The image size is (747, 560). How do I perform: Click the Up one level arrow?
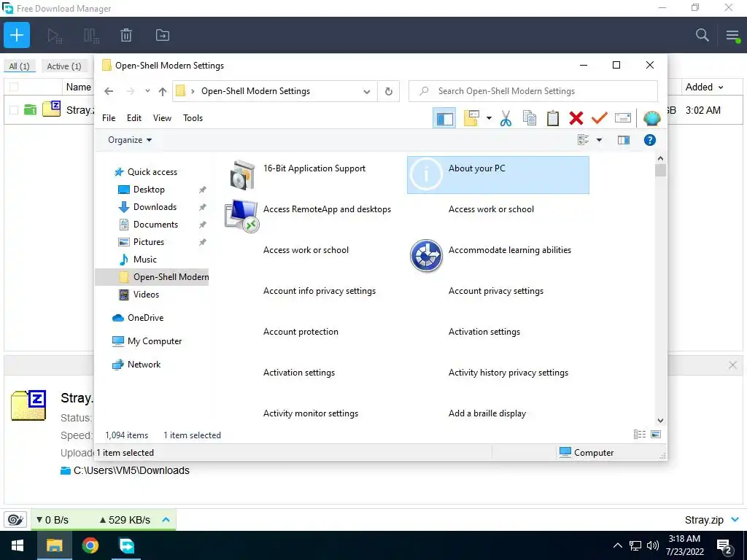(x=163, y=91)
